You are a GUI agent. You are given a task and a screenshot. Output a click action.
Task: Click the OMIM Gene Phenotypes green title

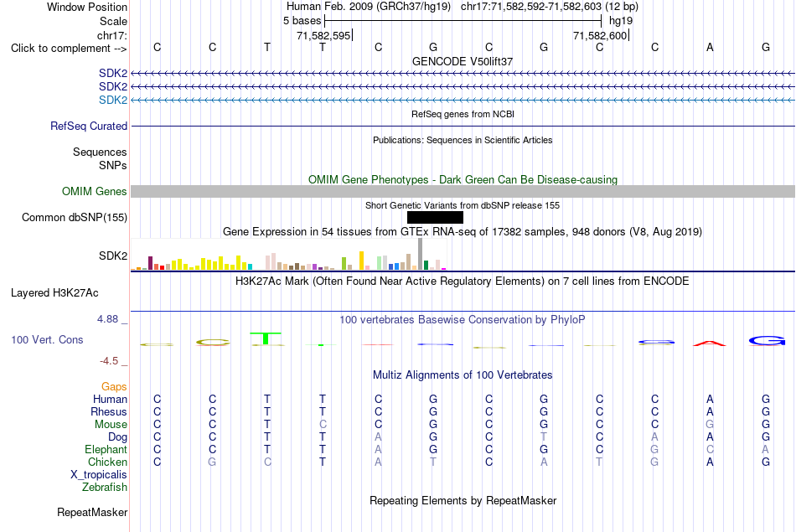pyautogui.click(x=463, y=179)
